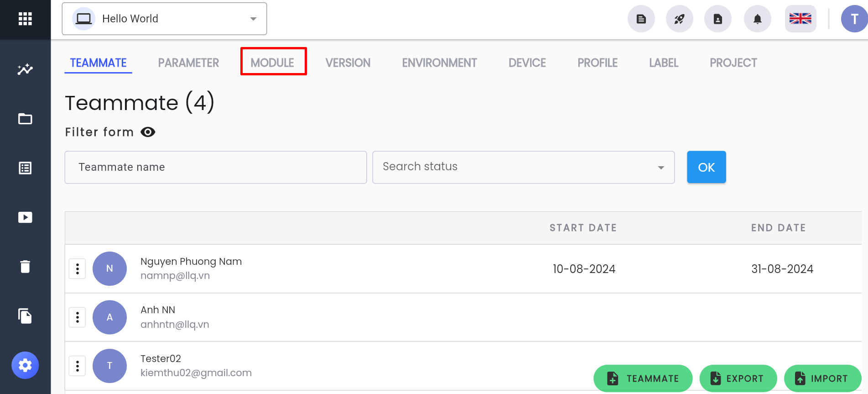Open the list table sidebar icon

[25, 168]
